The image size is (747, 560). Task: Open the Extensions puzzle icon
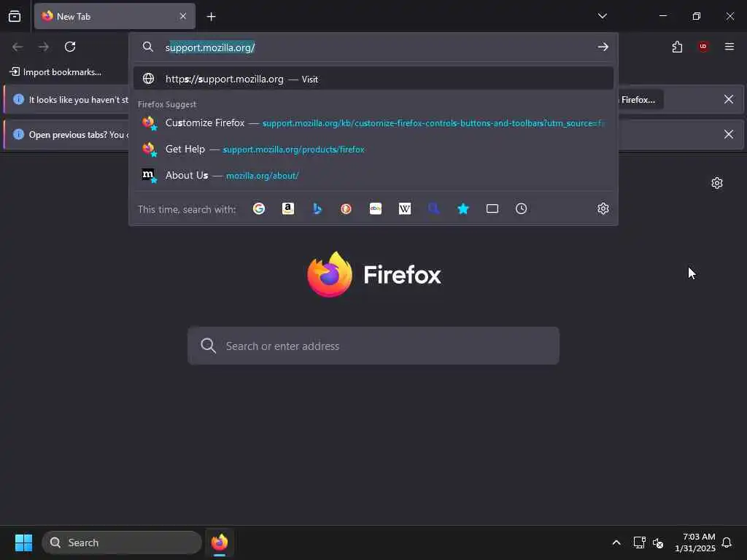pos(677,47)
